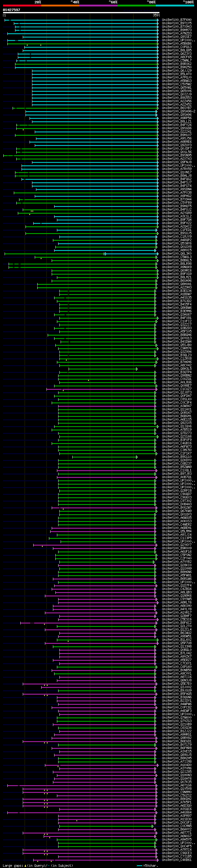Screen dimensions: 197x868
Task: Choose hit UniRef100_O22241
Action: click(x=177, y=132)
